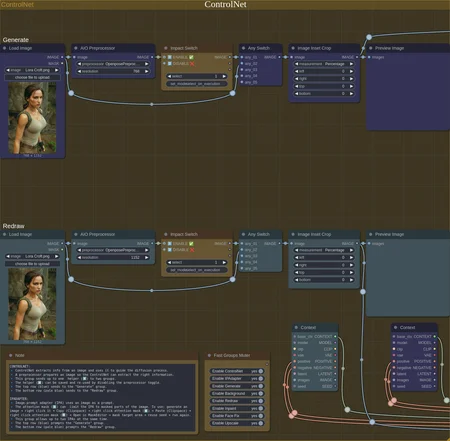Image resolution: width=450 pixels, height=441 pixels.
Task: Select the Redraw group label
Action: (x=14, y=226)
